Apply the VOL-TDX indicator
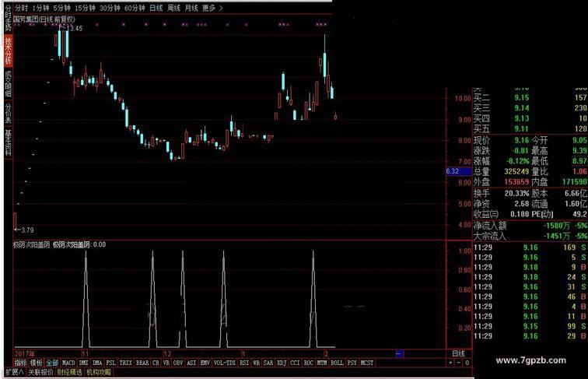 coord(225,363)
